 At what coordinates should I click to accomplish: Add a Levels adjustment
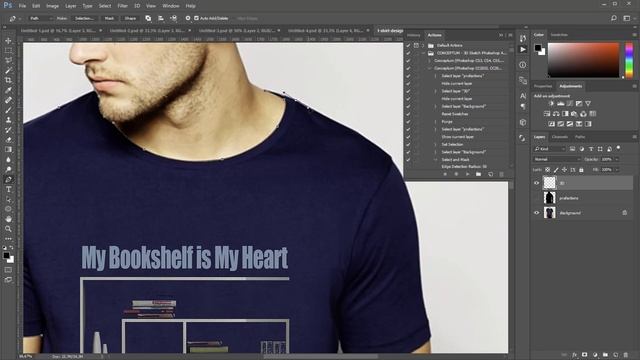pos(561,104)
